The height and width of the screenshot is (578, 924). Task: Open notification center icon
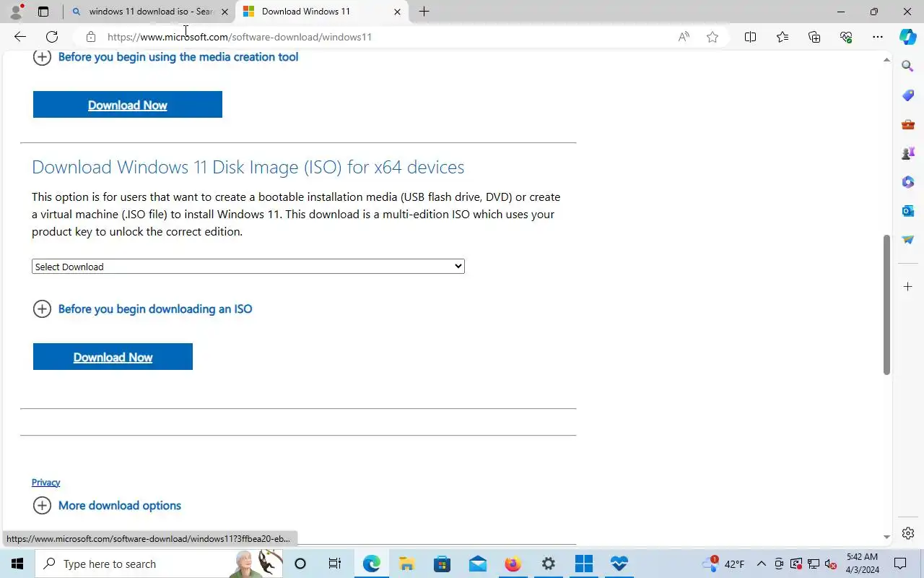900,564
